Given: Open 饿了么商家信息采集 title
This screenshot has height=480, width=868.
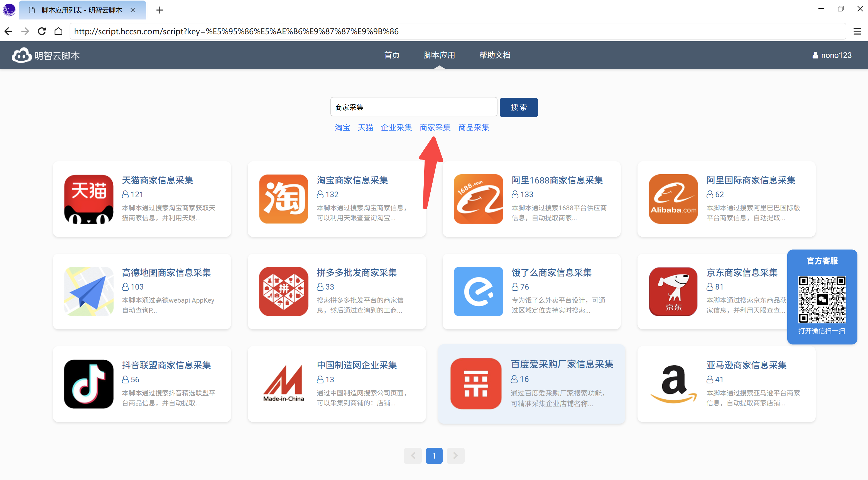Looking at the screenshot, I should 551,273.
